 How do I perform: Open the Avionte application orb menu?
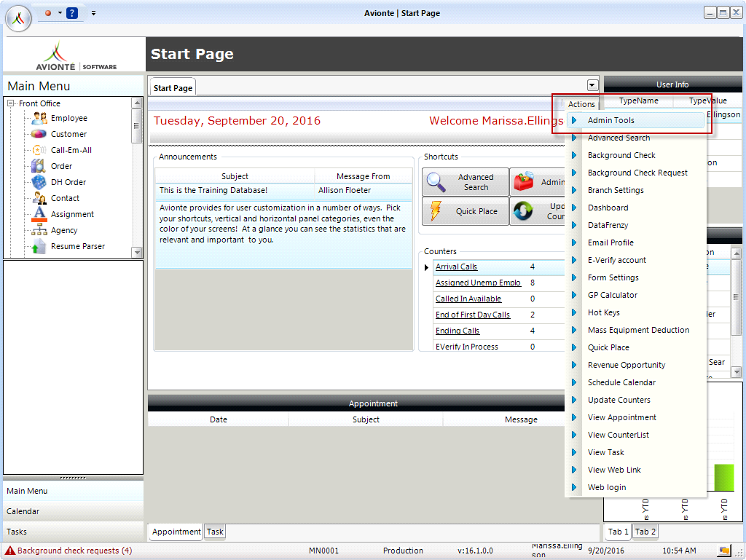pos(18,18)
